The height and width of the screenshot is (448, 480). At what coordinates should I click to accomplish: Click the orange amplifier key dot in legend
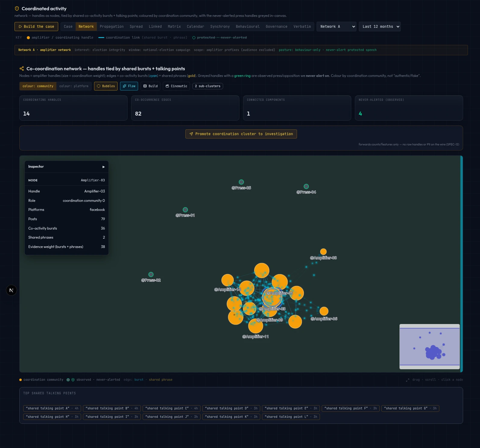pos(28,38)
